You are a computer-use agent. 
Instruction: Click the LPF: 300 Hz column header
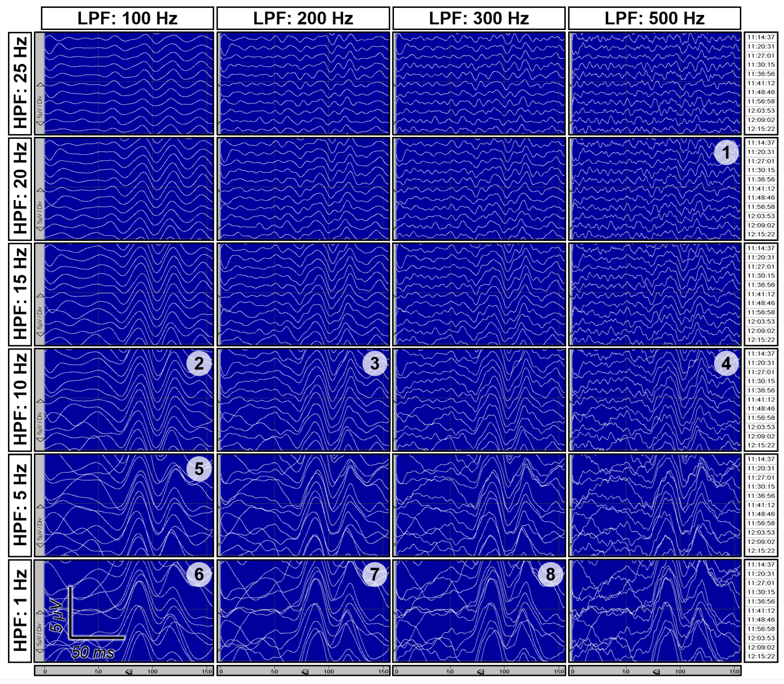(x=479, y=18)
